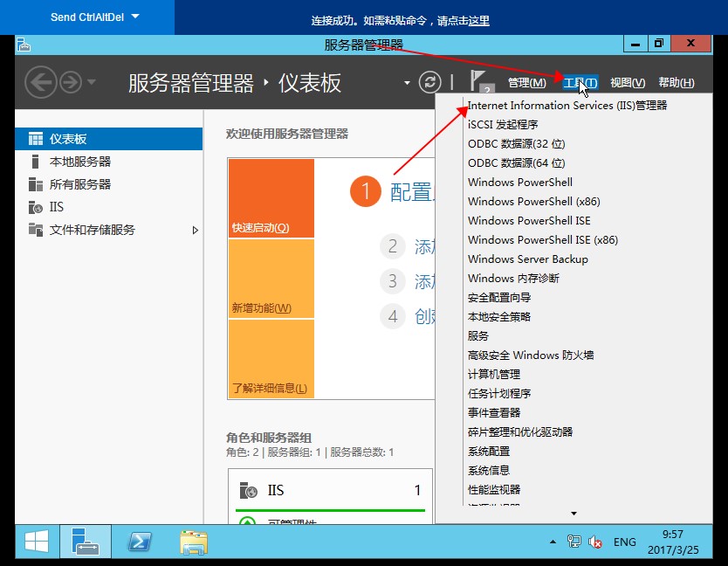Launch Windows PowerShell from tools menu
Image resolution: width=728 pixels, height=566 pixels.
[520, 183]
